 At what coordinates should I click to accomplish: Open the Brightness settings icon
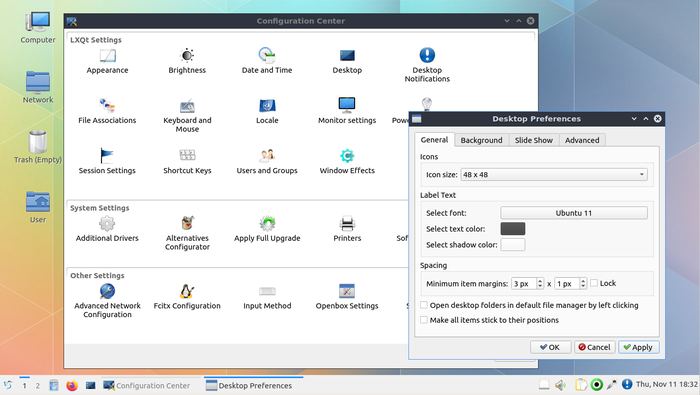pos(187,55)
